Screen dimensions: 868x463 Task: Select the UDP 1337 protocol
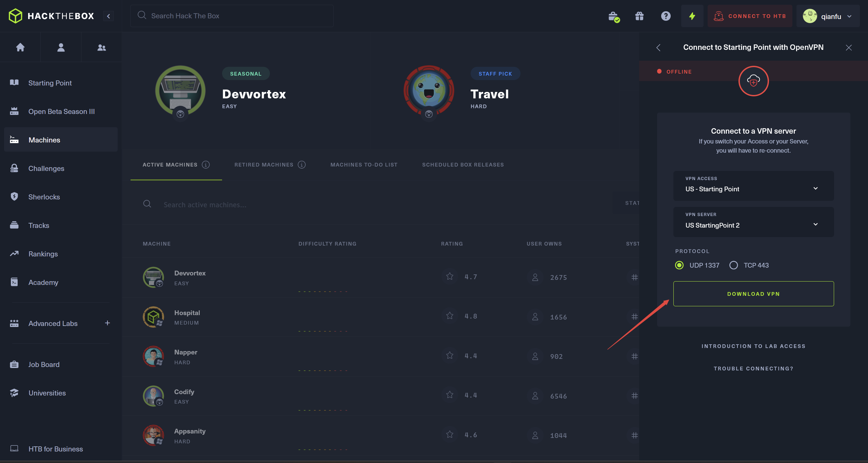tap(679, 265)
